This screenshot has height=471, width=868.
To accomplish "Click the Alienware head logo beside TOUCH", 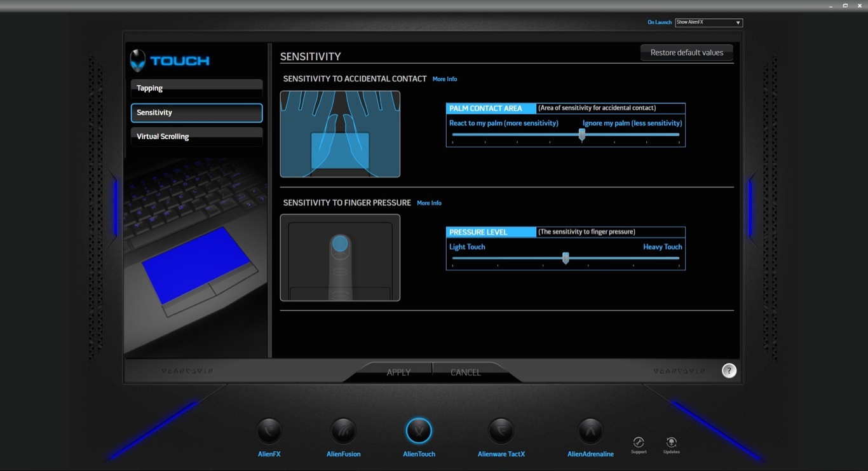I will tap(137, 60).
